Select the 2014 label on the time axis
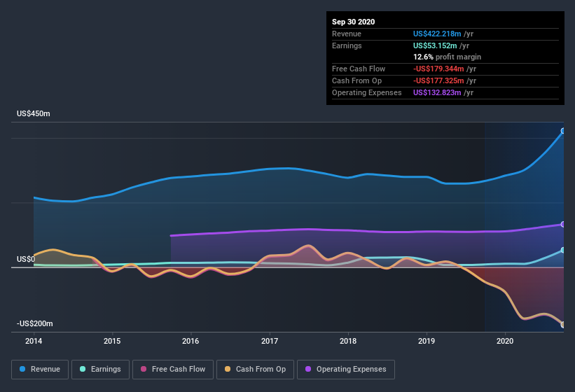This screenshot has height=392, width=575. click(x=34, y=341)
